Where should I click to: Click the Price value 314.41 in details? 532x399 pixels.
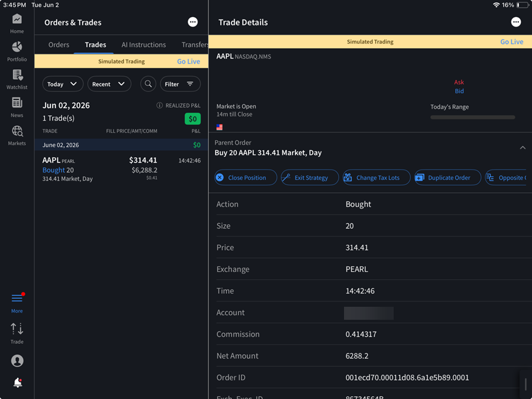(x=357, y=247)
